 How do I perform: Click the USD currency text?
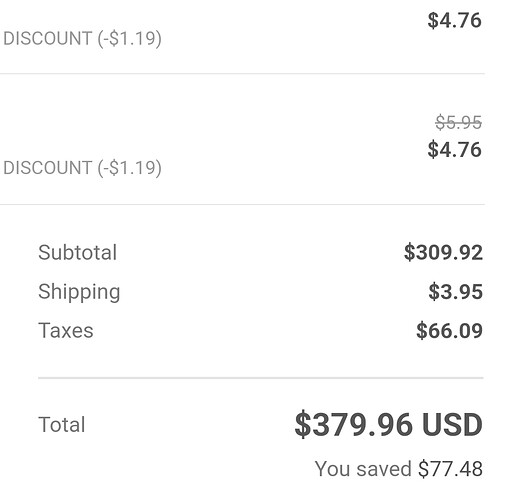click(x=452, y=425)
